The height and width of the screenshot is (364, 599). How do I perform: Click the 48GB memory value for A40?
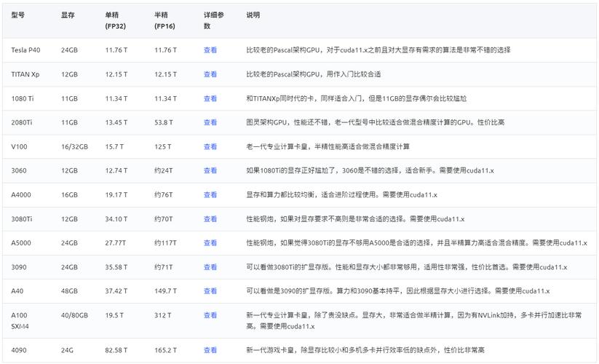point(69,291)
